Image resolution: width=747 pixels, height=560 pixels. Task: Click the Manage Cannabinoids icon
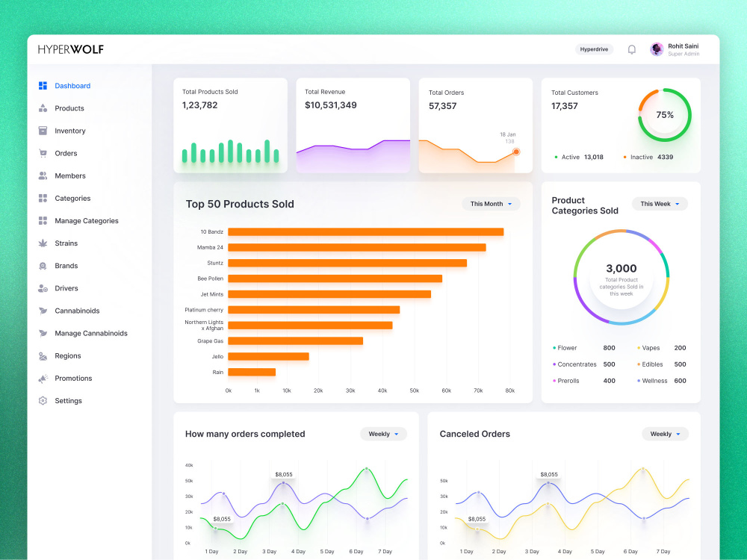43,333
